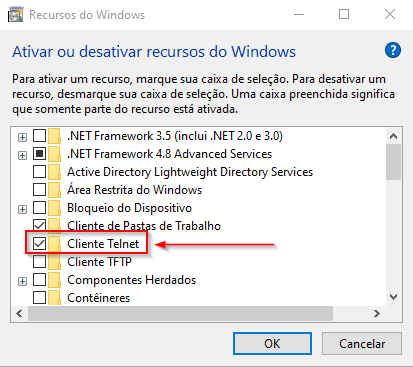Viewport: 413px width, 367px height.
Task: Select the Contêineres folder icon
Action: click(x=54, y=298)
